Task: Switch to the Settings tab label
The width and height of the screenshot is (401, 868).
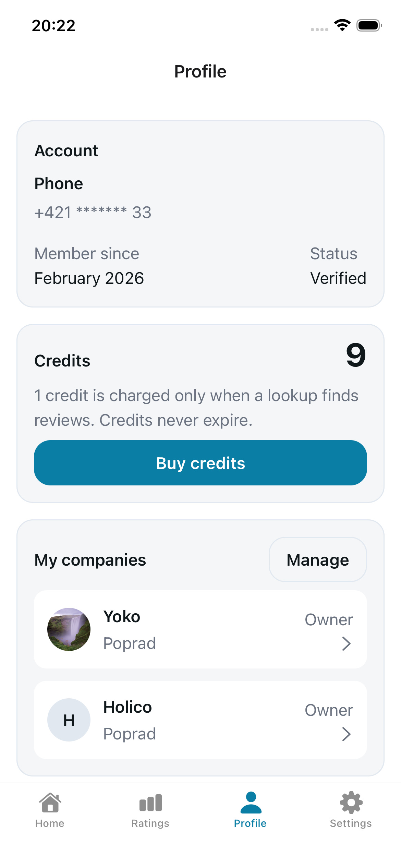Action: (x=351, y=823)
